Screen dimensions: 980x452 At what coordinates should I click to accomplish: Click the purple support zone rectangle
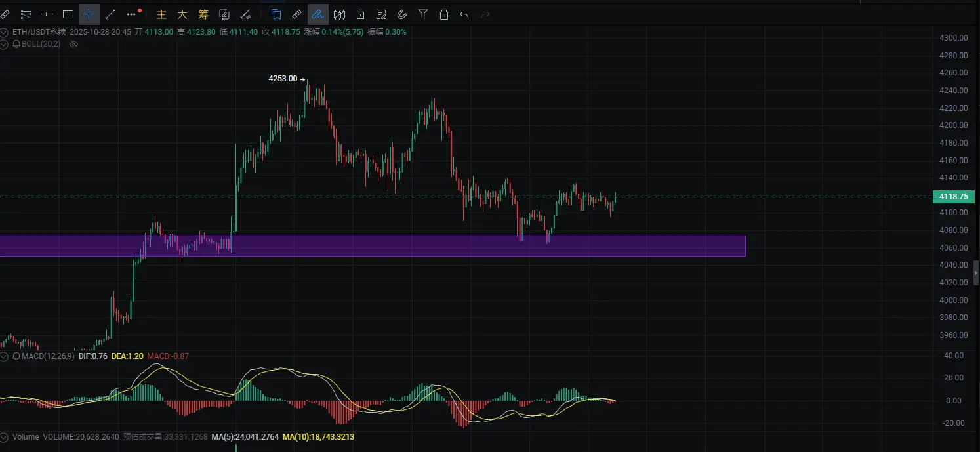pos(373,245)
